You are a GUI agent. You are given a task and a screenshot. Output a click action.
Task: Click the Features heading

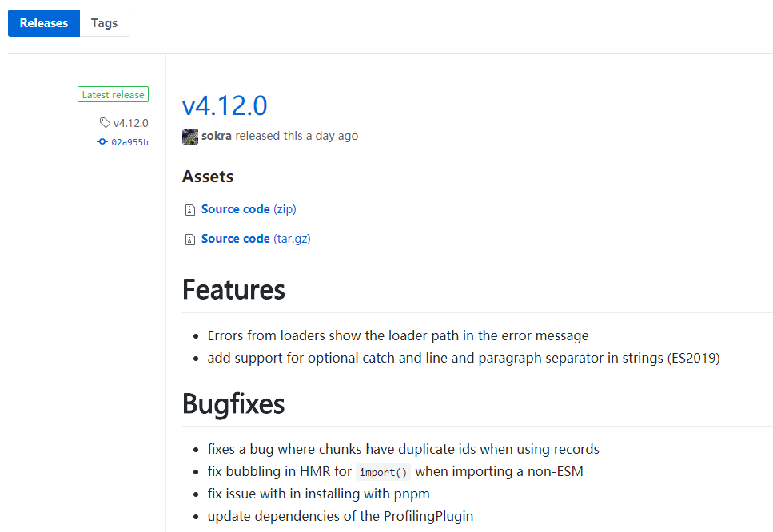(233, 290)
